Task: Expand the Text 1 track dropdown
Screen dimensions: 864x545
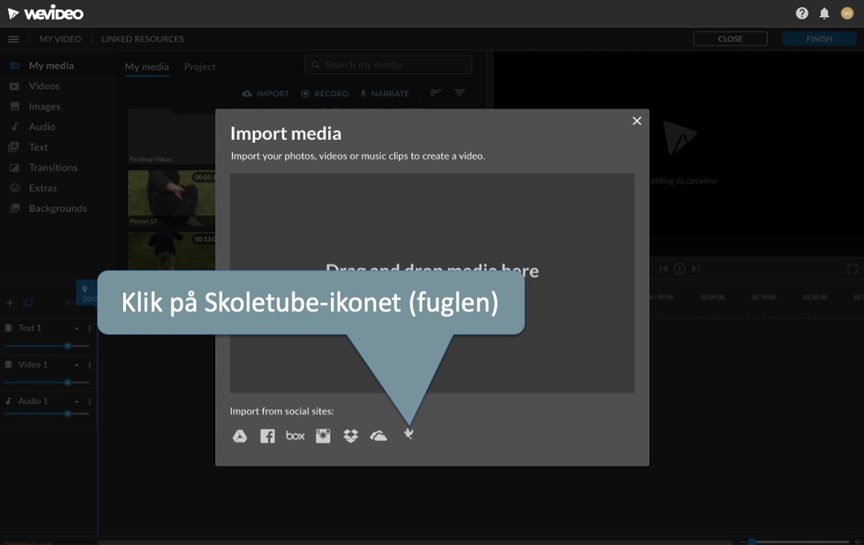Action: tap(77, 328)
